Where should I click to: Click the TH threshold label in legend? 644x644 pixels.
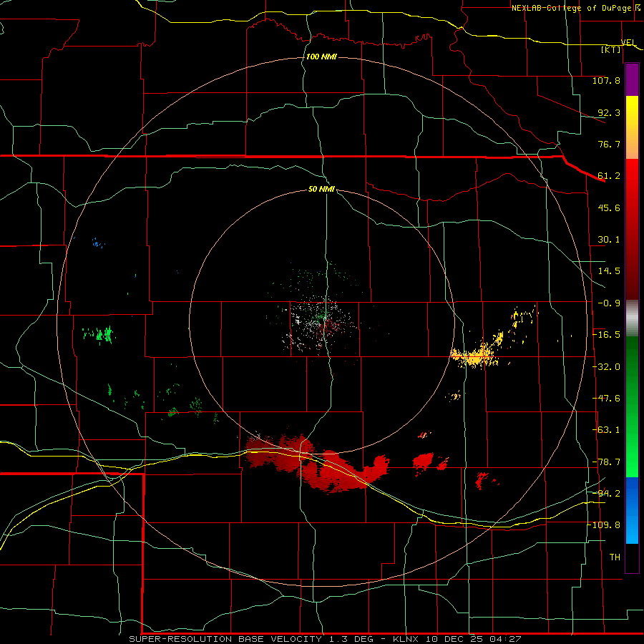(615, 557)
